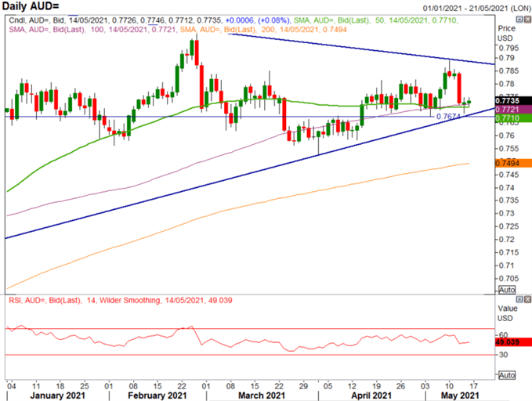The height and width of the screenshot is (401, 532).
Task: Click the Value USD axis title
Action: [507, 313]
